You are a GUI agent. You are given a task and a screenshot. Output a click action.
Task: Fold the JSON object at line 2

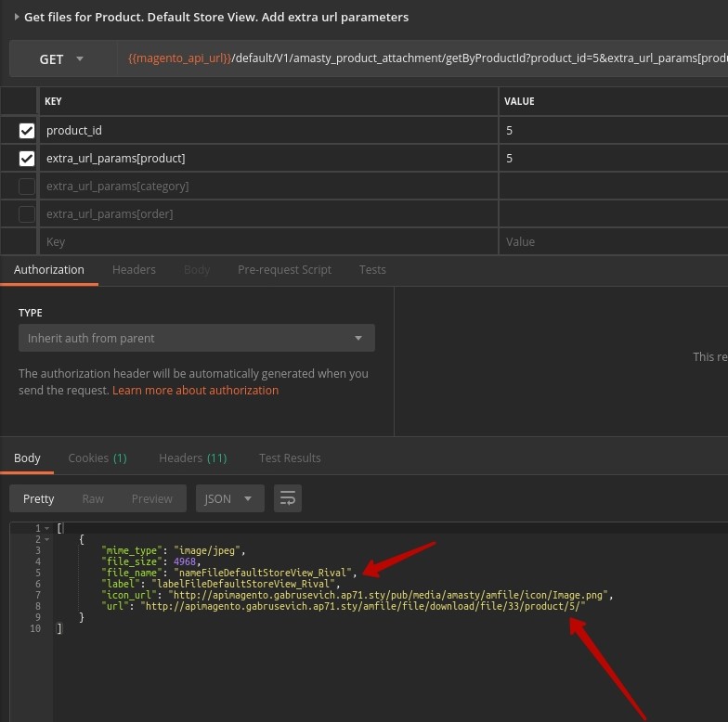[47, 539]
